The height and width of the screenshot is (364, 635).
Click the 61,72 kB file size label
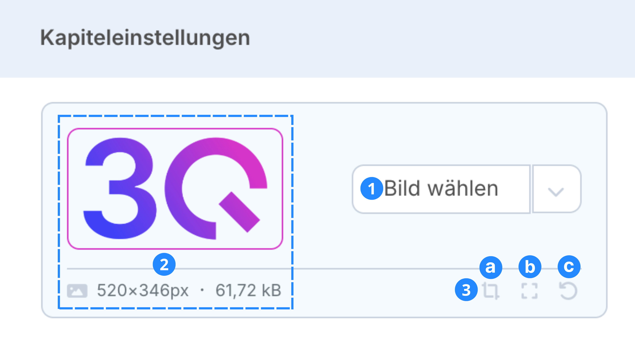pyautogui.click(x=248, y=291)
